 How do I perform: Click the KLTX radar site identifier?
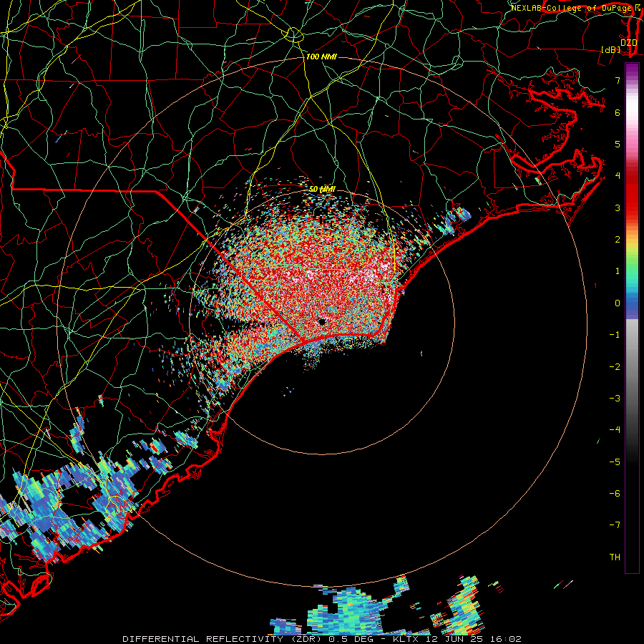405,639
